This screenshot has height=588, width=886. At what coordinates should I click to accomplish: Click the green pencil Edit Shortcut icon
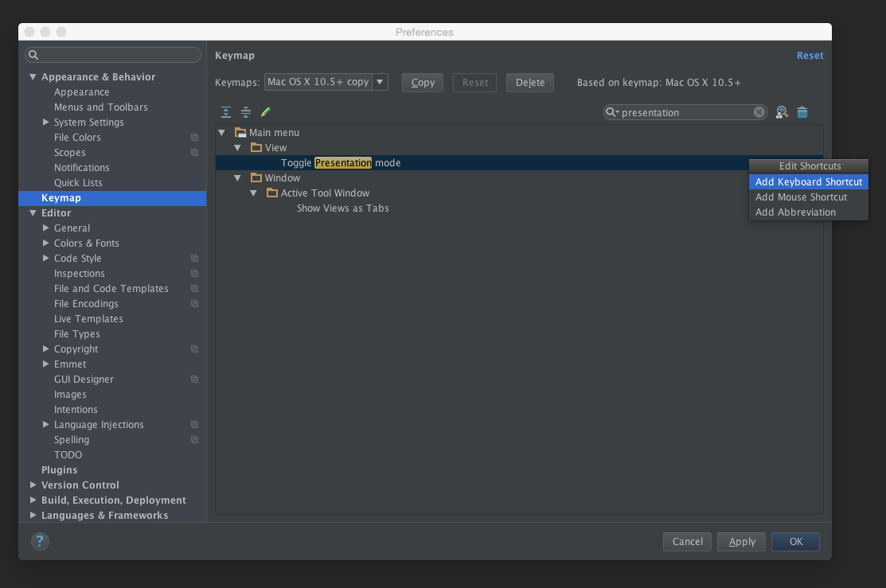pyautogui.click(x=266, y=112)
